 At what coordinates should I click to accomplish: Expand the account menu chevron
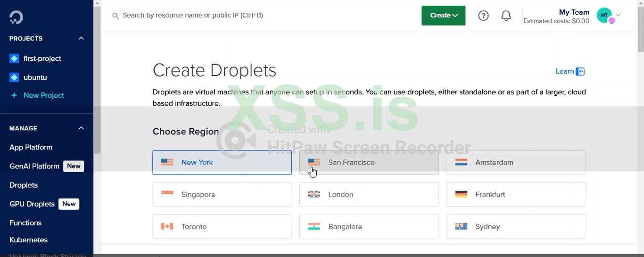(x=619, y=15)
